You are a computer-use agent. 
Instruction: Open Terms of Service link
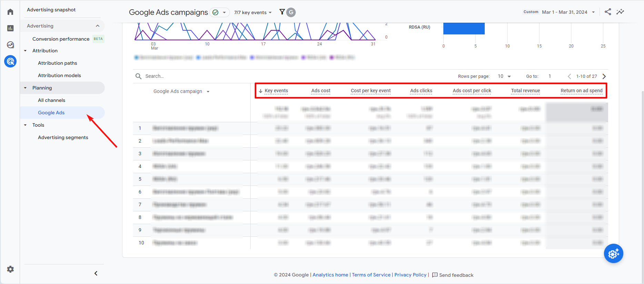pos(371,275)
